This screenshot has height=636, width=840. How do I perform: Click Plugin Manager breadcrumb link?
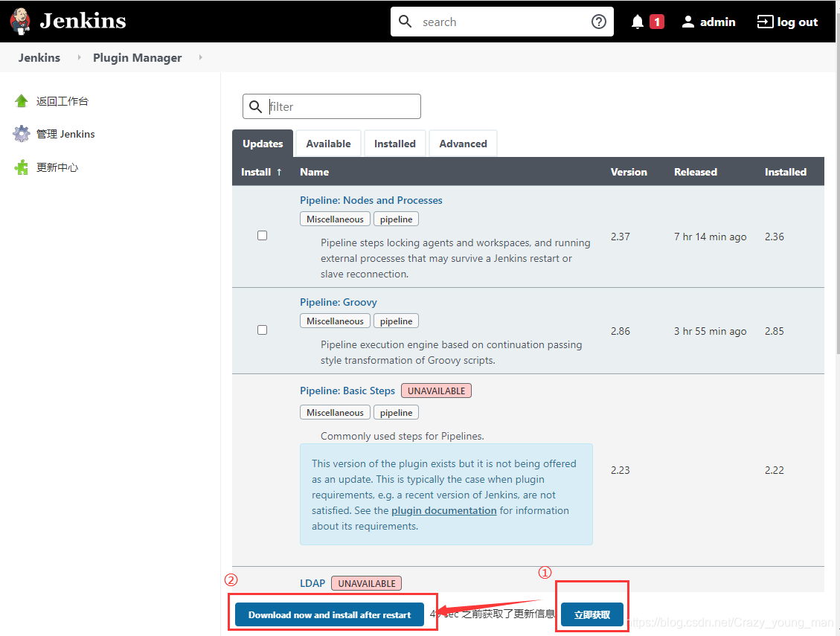pos(137,57)
